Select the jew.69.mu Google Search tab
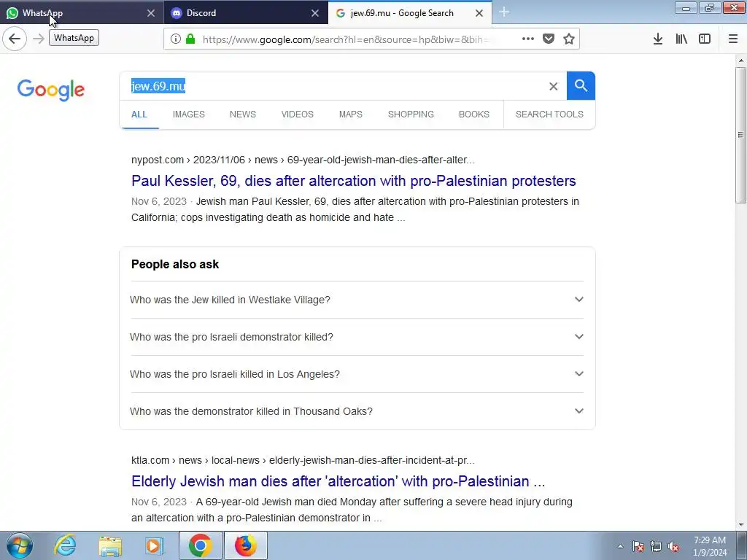The image size is (747, 560). pyautogui.click(x=410, y=13)
